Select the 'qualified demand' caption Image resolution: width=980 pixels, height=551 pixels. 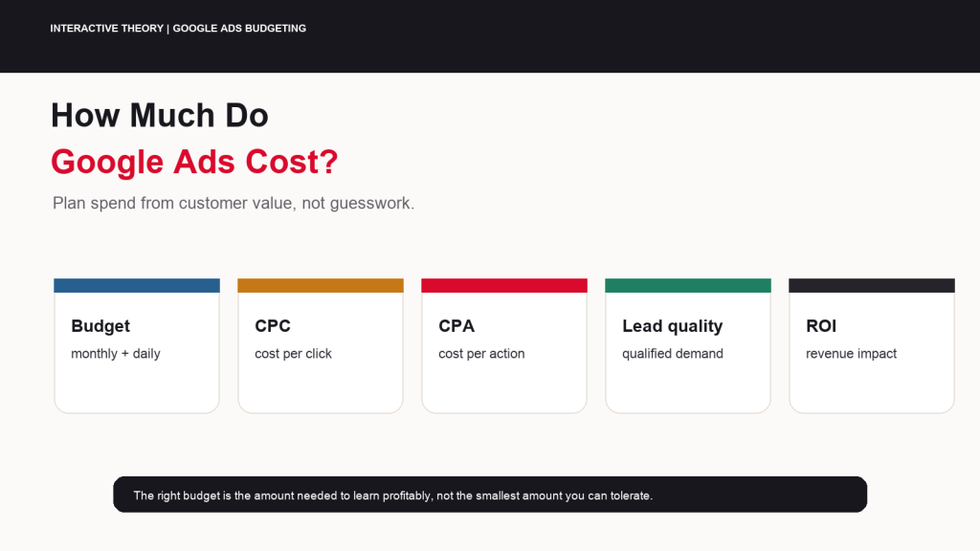pos(673,354)
